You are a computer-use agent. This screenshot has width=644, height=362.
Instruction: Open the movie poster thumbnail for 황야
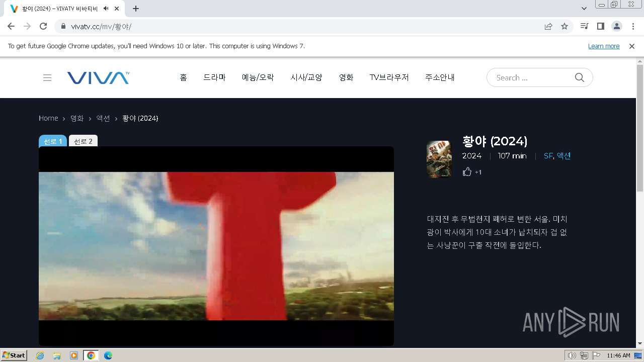tap(439, 159)
